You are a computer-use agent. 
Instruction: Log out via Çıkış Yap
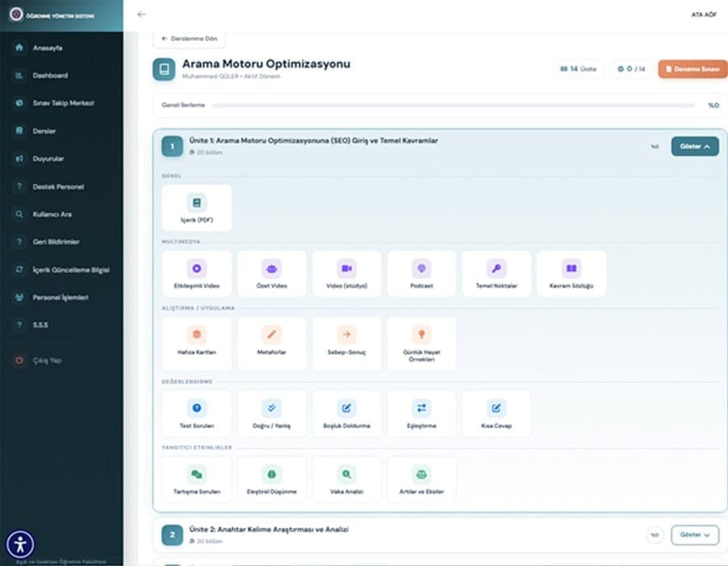(x=46, y=360)
